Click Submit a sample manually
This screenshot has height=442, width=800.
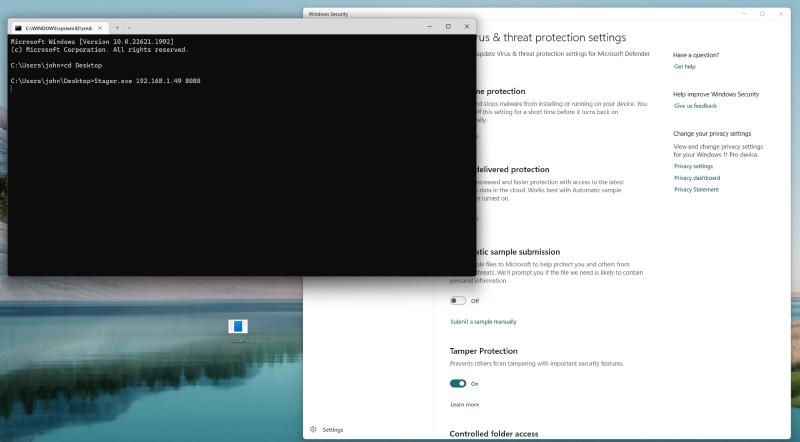[x=483, y=322]
